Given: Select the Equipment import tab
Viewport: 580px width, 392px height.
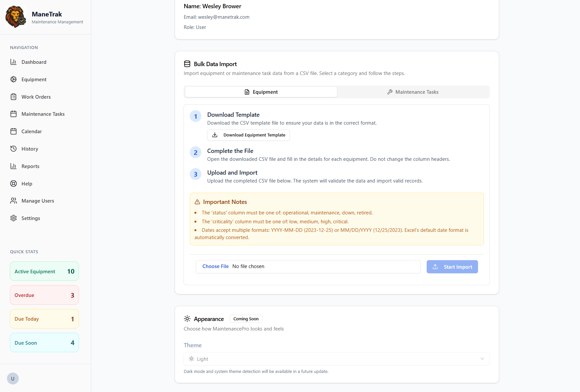Looking at the screenshot, I should [x=261, y=92].
